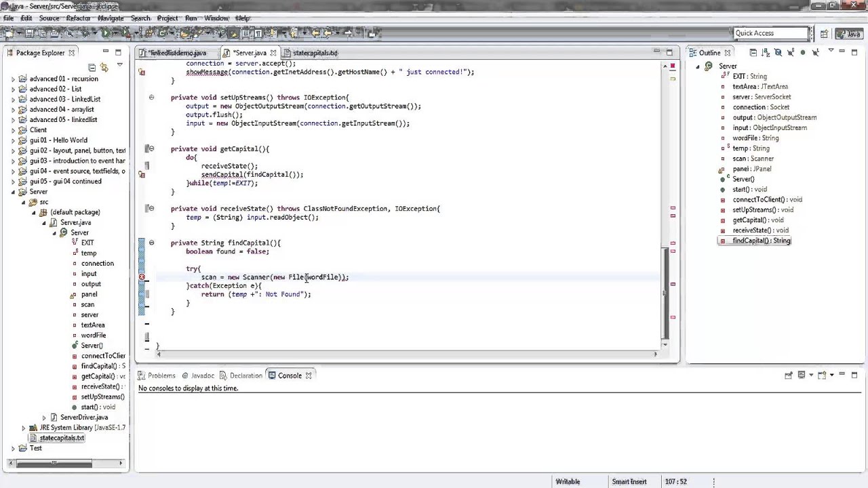The height and width of the screenshot is (488, 868).
Task: Click the Save icon in the toolbar
Action: click(29, 33)
